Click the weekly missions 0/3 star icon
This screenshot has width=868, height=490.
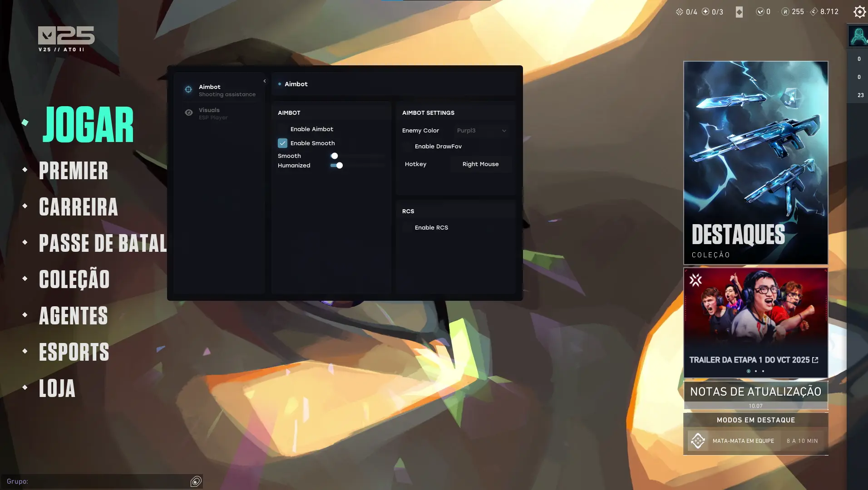pyautogui.click(x=705, y=12)
